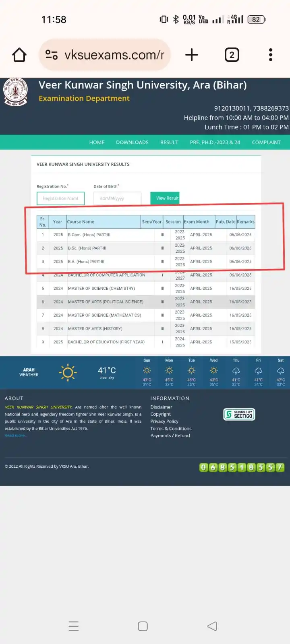Select MASTER OF SCIENCE (MATHEMATICS) row
Viewport: 290px width, 644px height.
click(x=146, y=316)
